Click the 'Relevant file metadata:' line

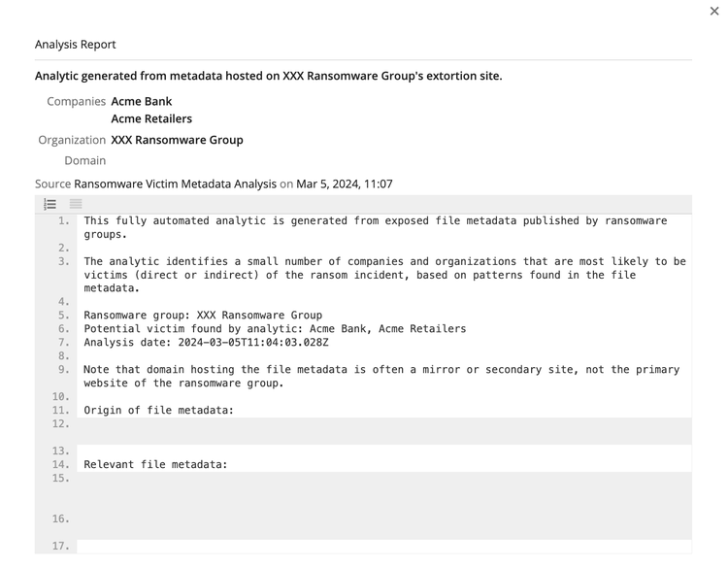pos(155,465)
